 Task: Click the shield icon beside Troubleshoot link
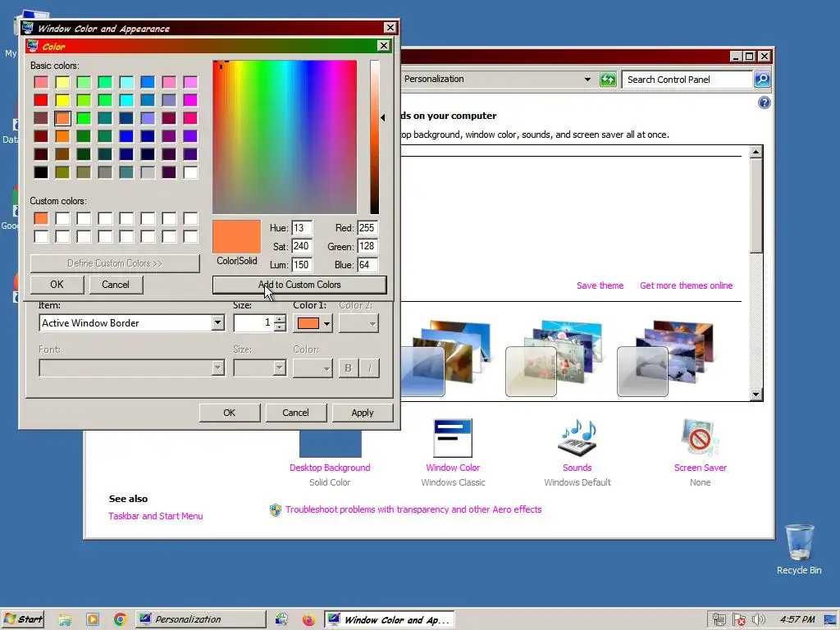pos(276,509)
